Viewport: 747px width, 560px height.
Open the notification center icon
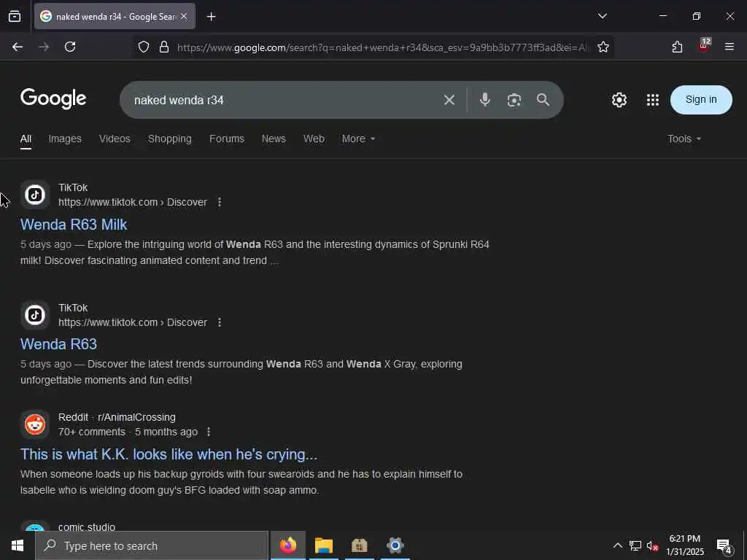click(x=724, y=546)
